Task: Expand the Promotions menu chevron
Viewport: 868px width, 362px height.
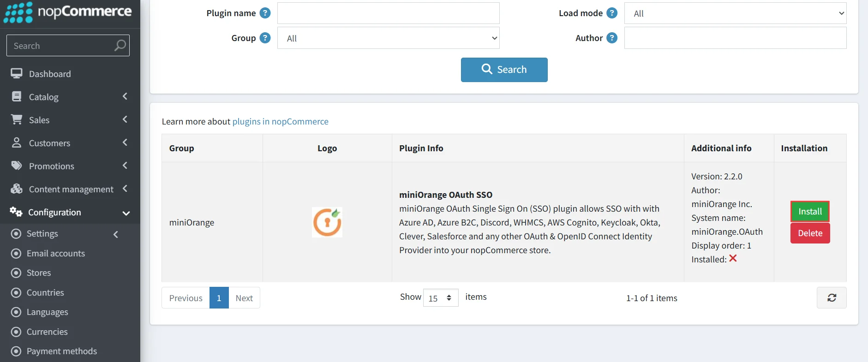Action: coord(125,165)
